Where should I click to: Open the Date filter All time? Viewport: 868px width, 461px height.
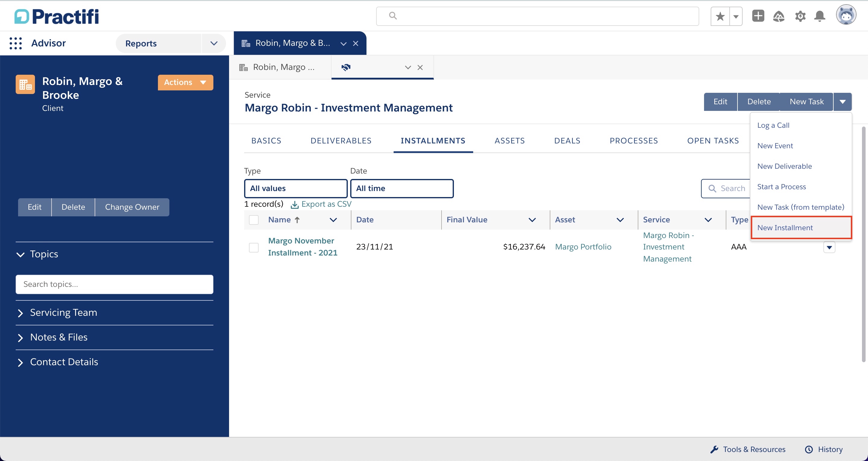(x=402, y=188)
